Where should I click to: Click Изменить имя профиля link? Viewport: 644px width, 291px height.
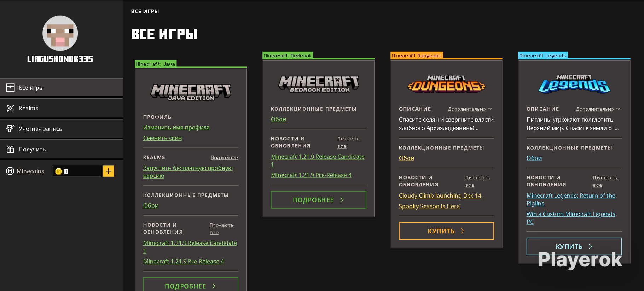point(176,128)
